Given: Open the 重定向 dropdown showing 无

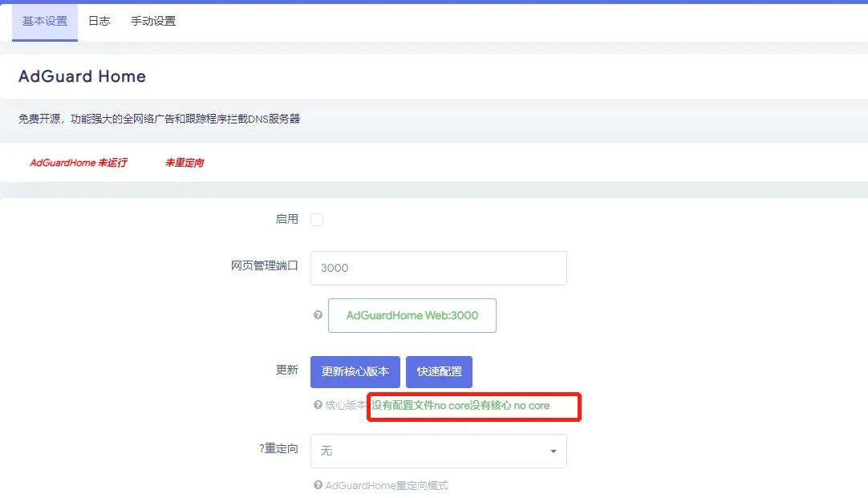Looking at the screenshot, I should click(x=439, y=451).
